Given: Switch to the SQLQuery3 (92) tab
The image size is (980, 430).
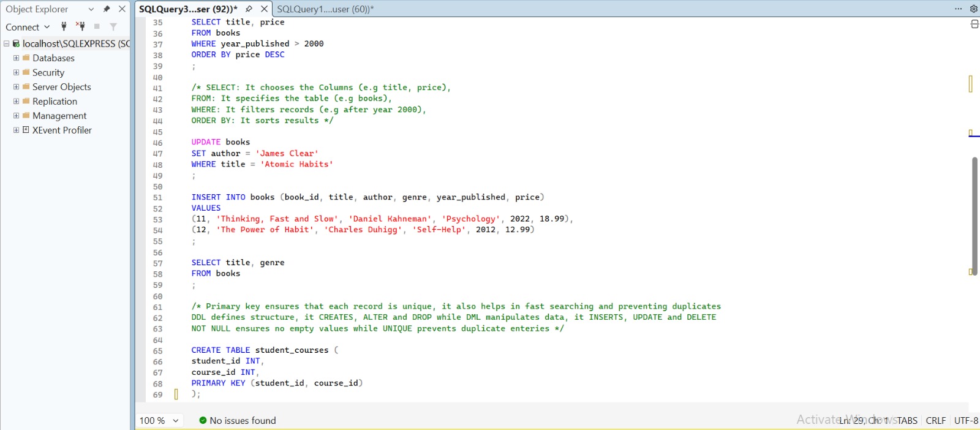Looking at the screenshot, I should tap(188, 9).
